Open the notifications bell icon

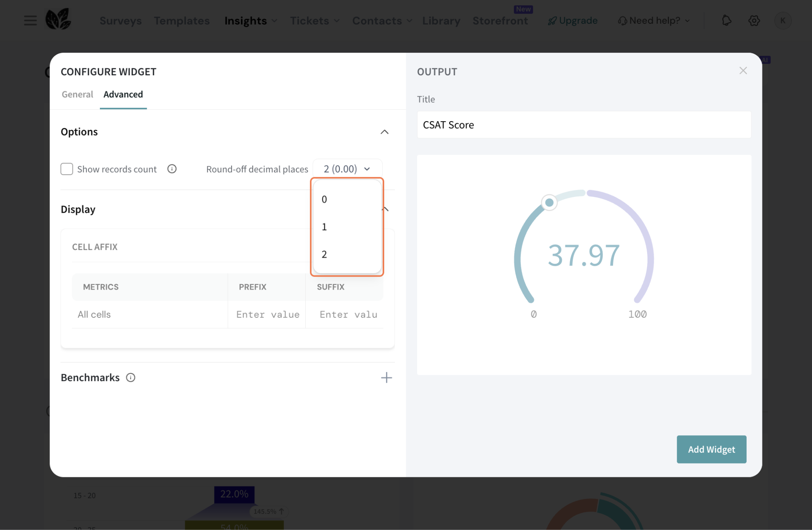click(726, 20)
